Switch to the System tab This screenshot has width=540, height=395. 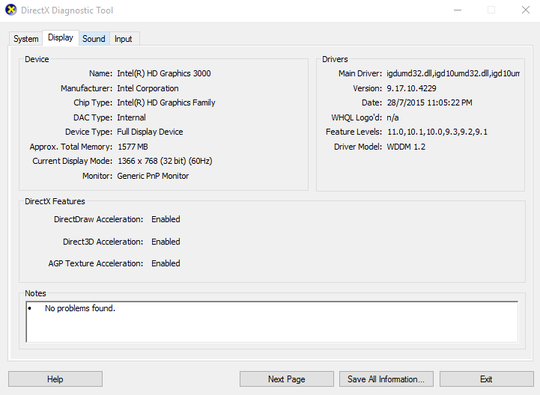(26, 39)
